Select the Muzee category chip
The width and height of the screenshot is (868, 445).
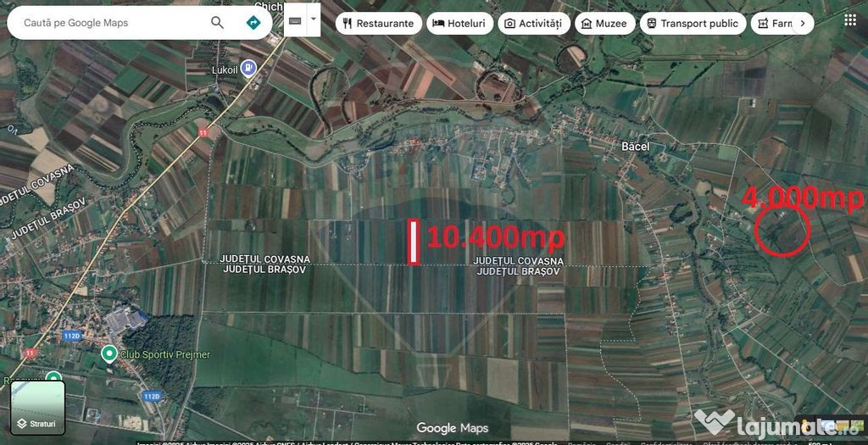tap(604, 24)
